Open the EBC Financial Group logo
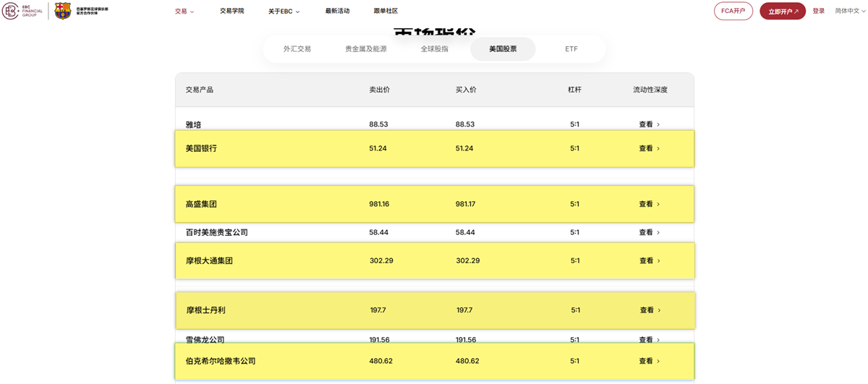The height and width of the screenshot is (384, 868). coord(22,11)
